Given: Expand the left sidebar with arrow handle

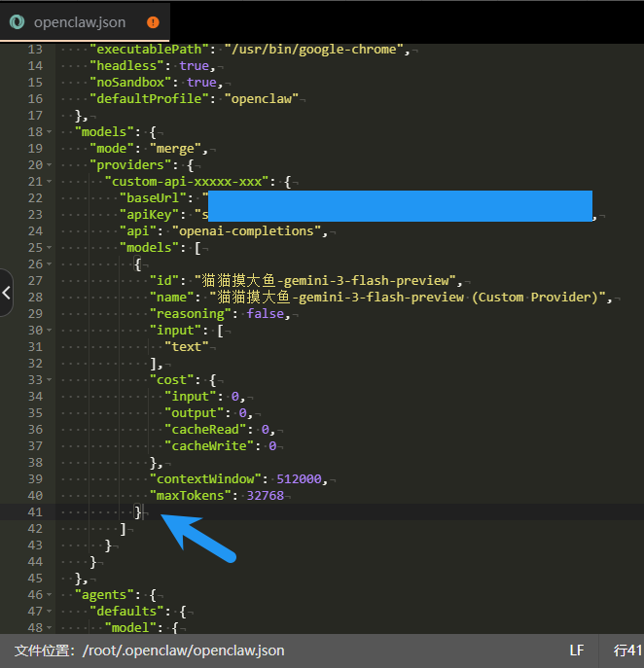Looking at the screenshot, I should click(7, 292).
